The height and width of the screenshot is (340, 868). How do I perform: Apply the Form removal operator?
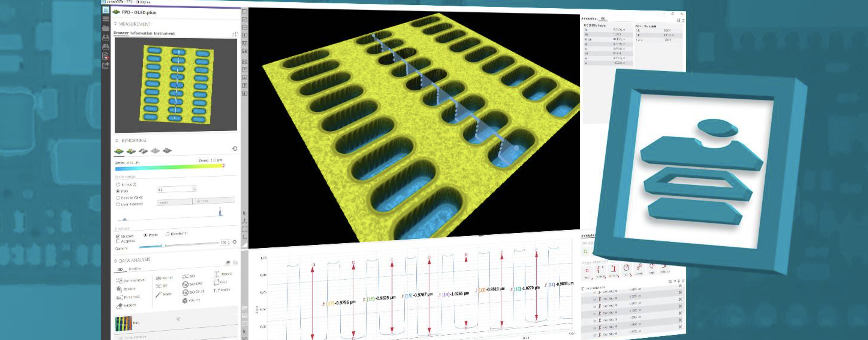[130, 280]
